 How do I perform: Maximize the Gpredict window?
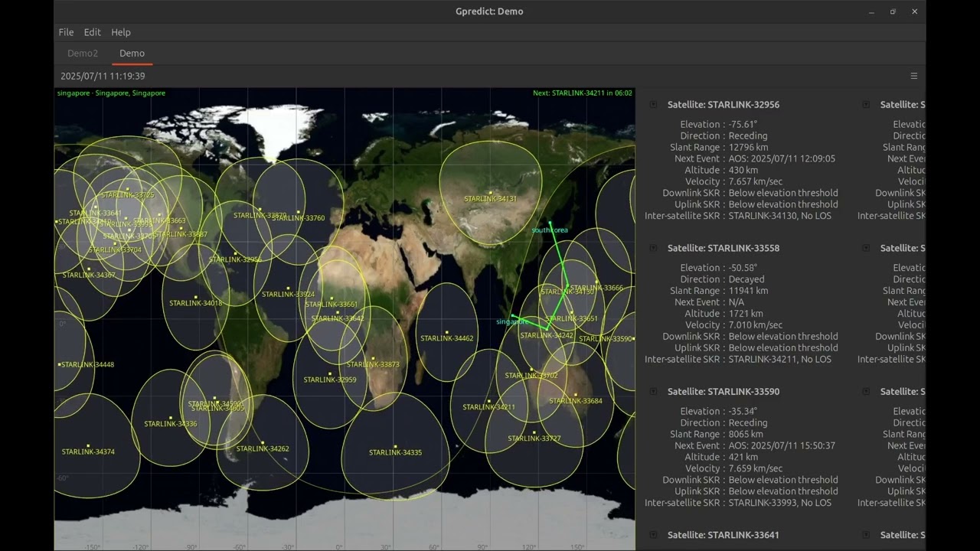click(x=893, y=11)
